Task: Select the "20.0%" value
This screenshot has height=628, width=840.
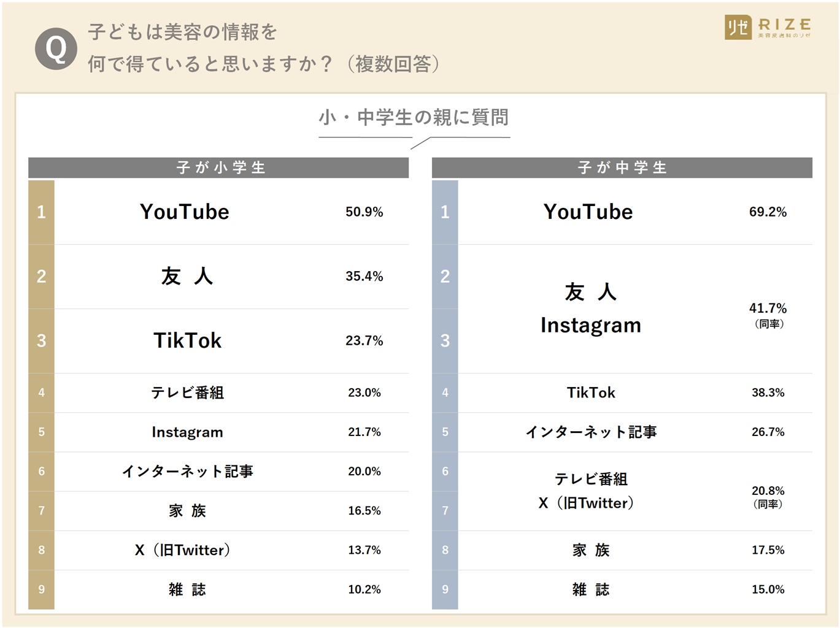Action: [x=364, y=472]
